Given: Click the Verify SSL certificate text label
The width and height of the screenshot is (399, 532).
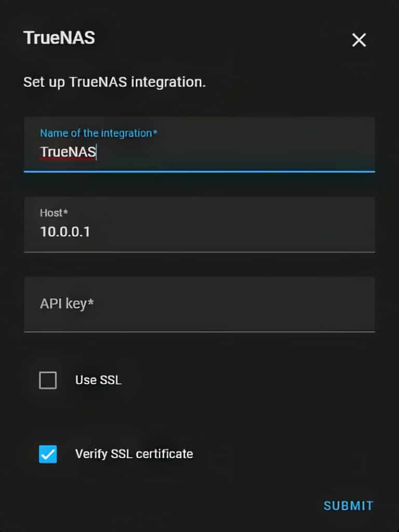Looking at the screenshot, I should tap(134, 454).
